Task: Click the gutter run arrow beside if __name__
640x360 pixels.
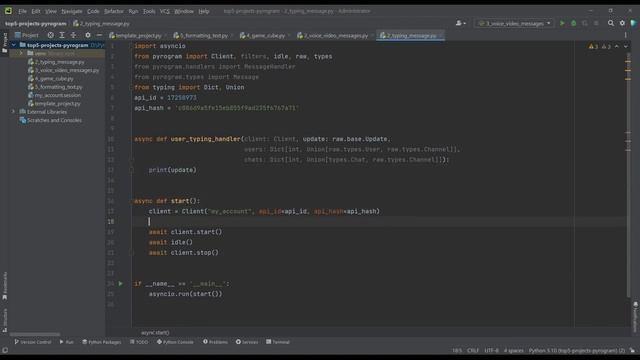Action: click(x=120, y=283)
